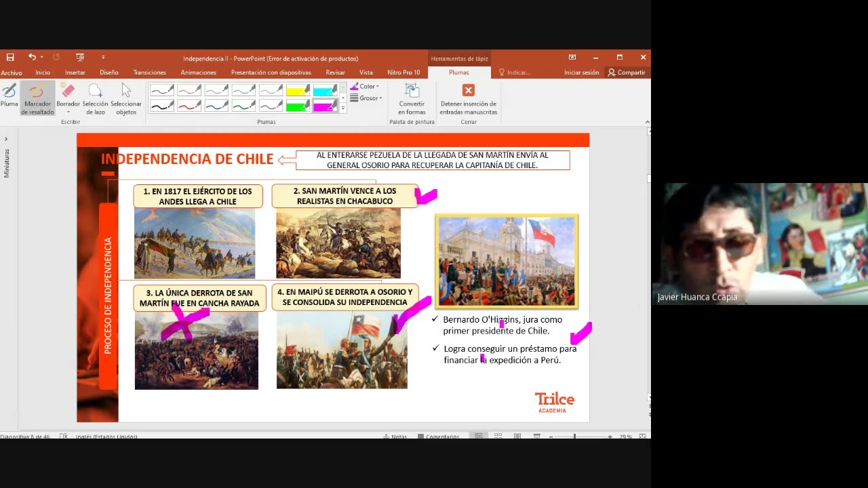Select the yellow highlighter swatch

pyautogui.click(x=298, y=90)
